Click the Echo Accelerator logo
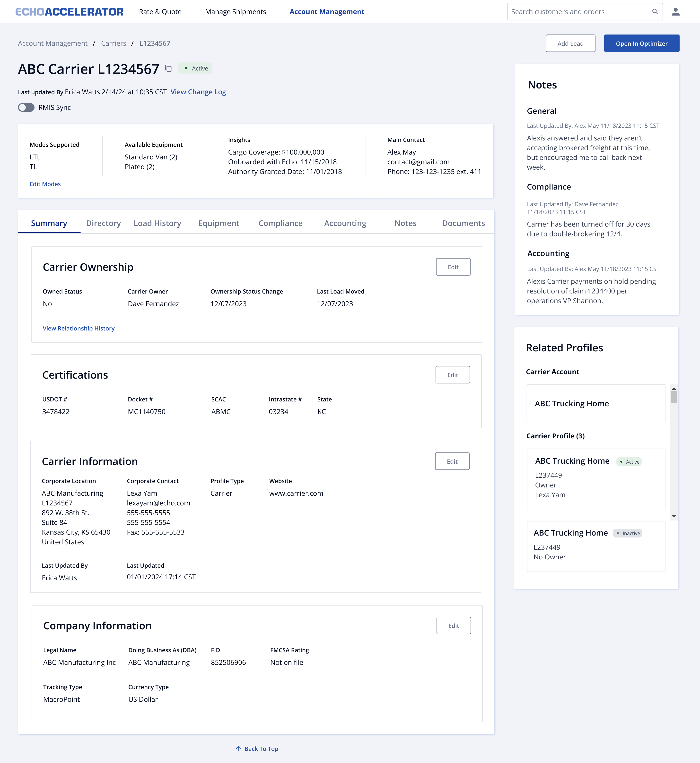 [70, 11]
